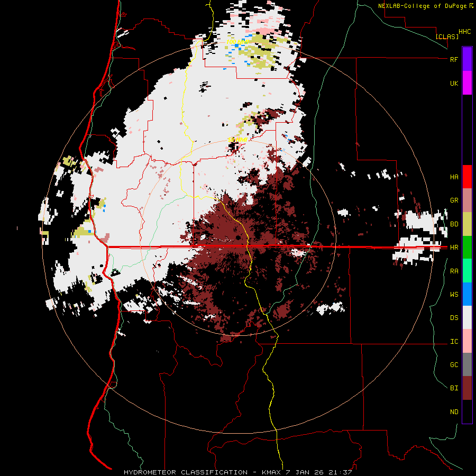The height and width of the screenshot is (476, 476).
Task: Pick the RA light-green legend swatch
Action: coord(467,271)
